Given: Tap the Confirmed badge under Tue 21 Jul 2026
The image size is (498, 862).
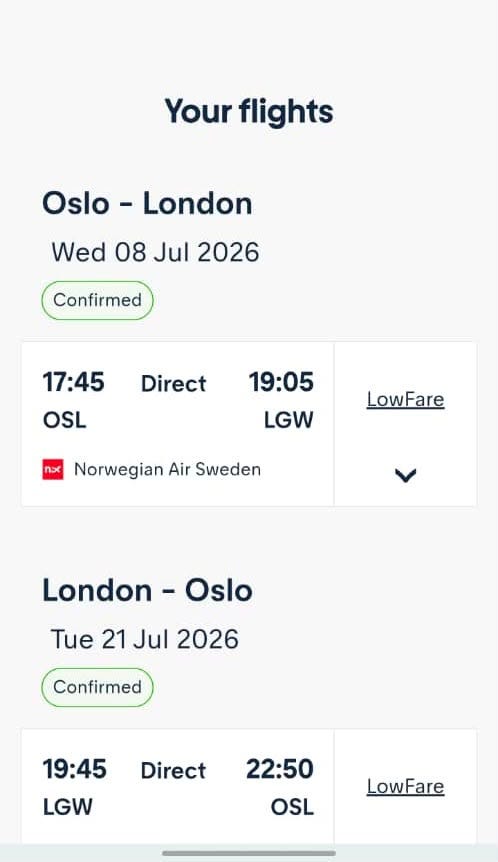Looking at the screenshot, I should point(97,687).
